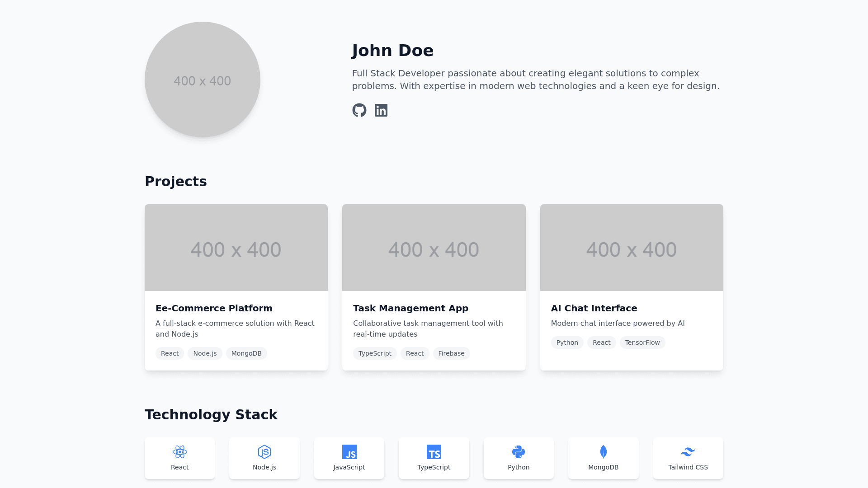Click the Node.js hexagon icon
Screen dimensions: 868x488
click(x=264, y=452)
